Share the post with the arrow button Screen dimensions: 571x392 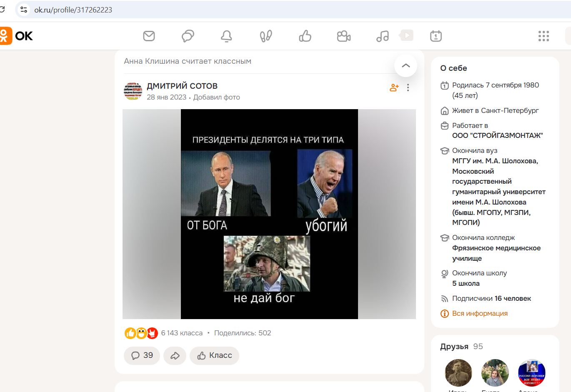point(175,355)
